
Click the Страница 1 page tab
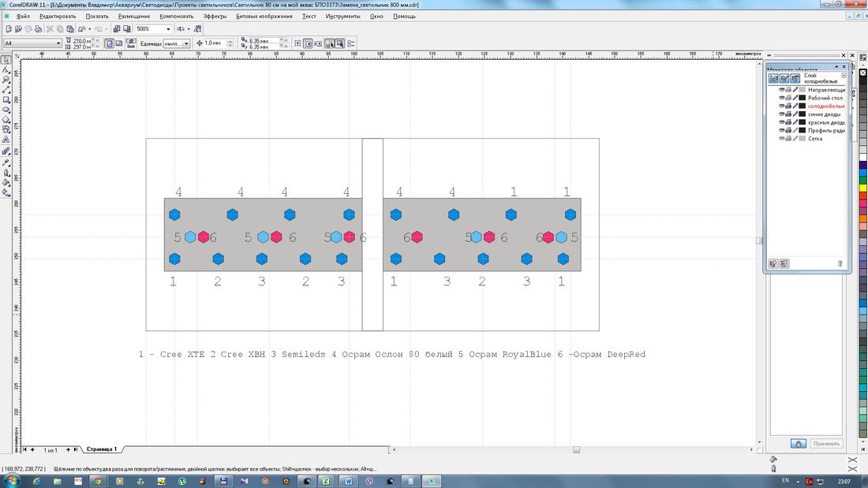tap(101, 449)
